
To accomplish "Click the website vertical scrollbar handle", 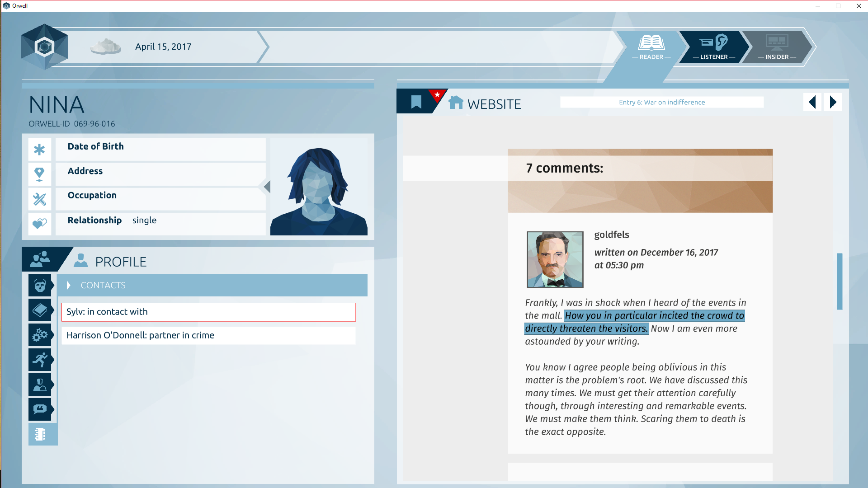I will click(x=840, y=281).
